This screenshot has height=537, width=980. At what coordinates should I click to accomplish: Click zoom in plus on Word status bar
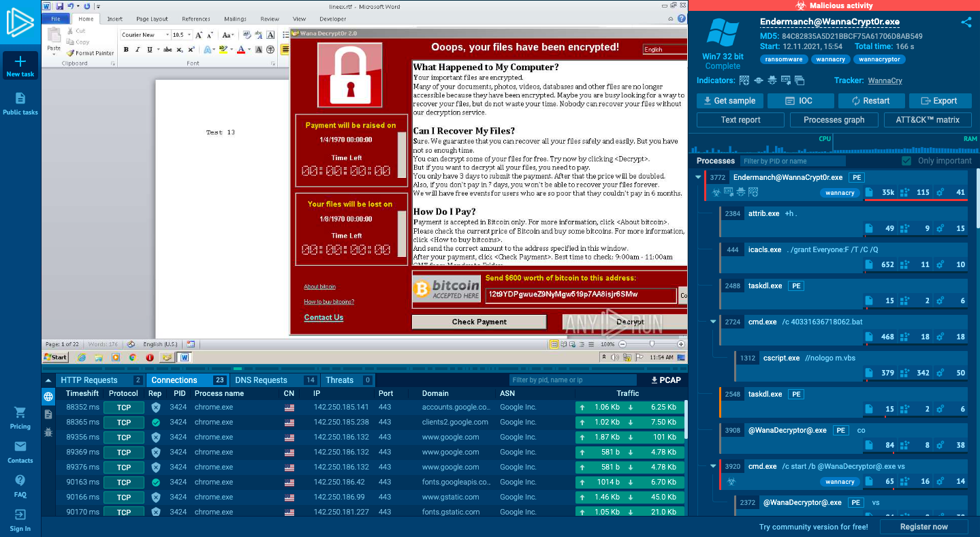tap(681, 344)
